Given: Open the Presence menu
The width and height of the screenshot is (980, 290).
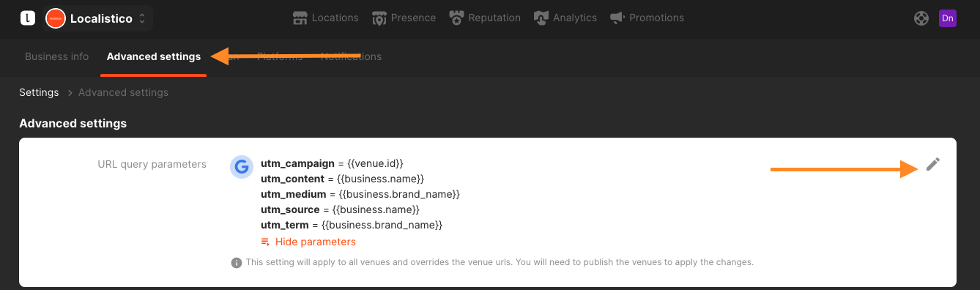Looking at the screenshot, I should tap(404, 18).
